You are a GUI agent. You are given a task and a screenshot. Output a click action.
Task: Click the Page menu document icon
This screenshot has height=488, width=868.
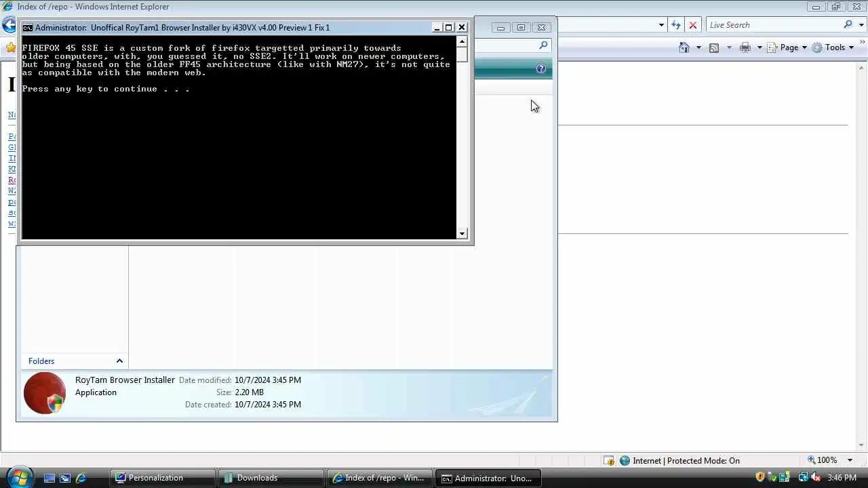[772, 47]
